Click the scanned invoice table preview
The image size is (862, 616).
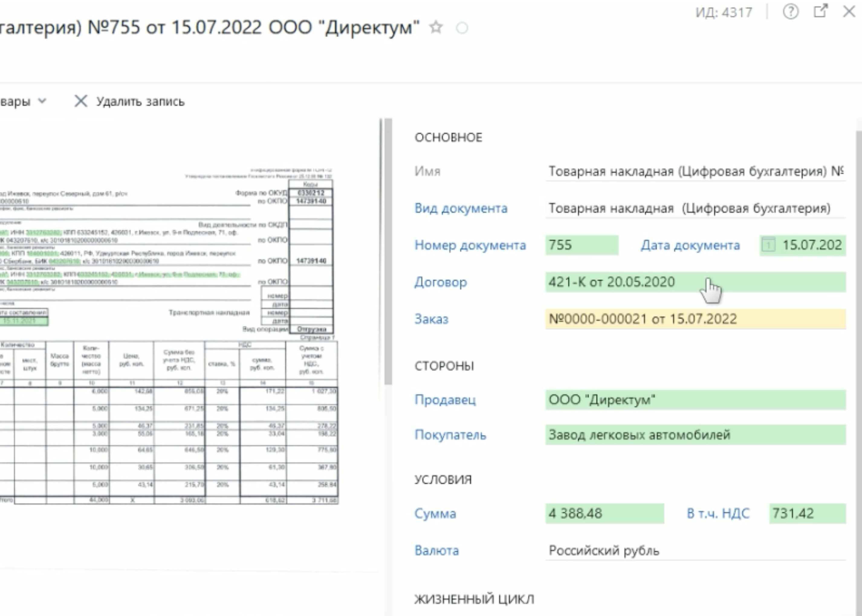(x=169, y=423)
